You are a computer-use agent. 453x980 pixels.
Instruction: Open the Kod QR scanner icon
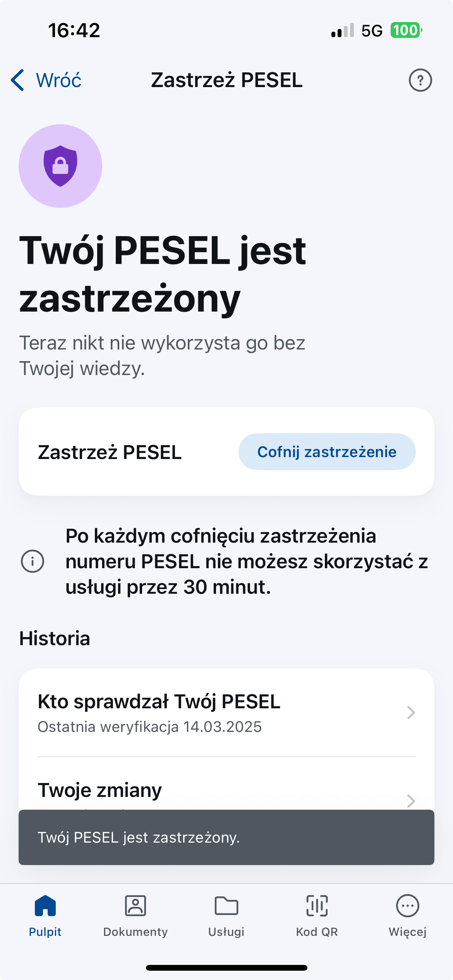point(317,906)
